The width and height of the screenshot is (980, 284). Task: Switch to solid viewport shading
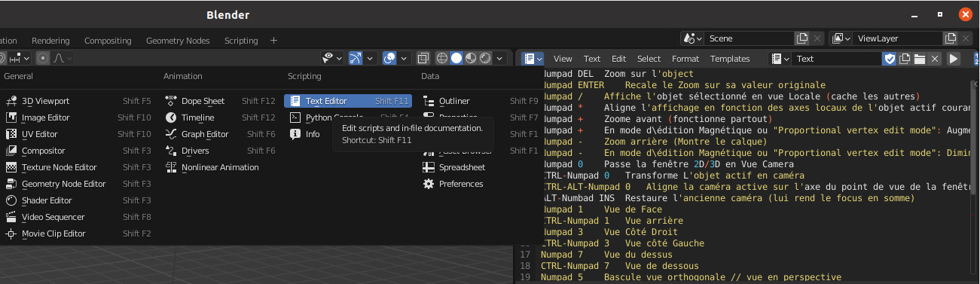[456, 58]
